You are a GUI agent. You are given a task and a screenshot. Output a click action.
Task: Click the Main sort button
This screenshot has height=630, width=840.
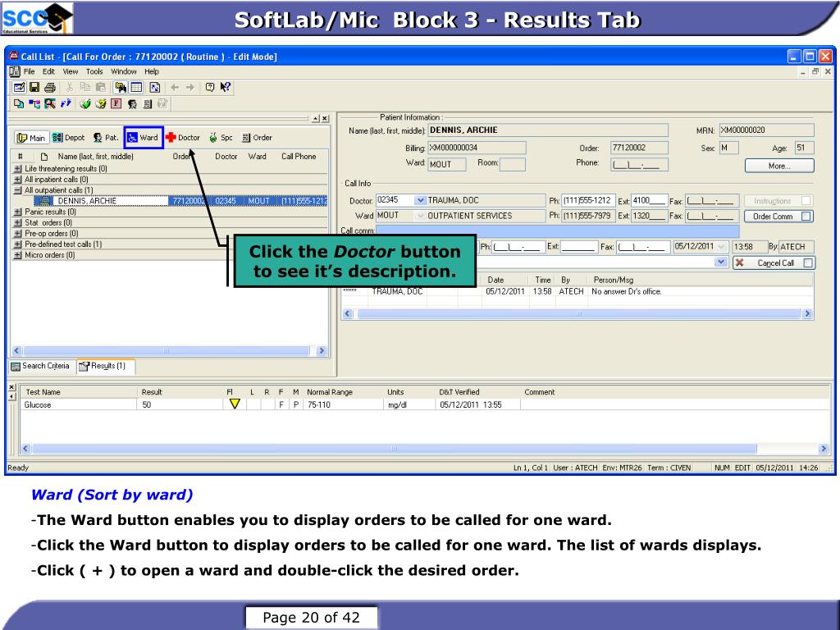point(31,138)
